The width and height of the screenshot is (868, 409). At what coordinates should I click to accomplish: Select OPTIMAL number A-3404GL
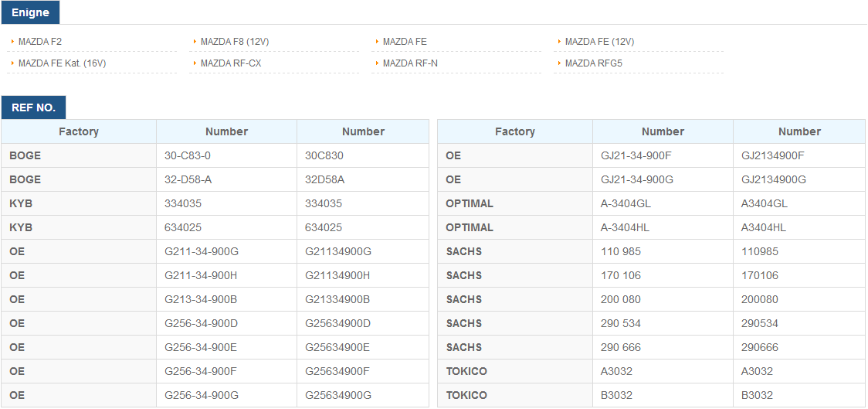pyautogui.click(x=626, y=203)
